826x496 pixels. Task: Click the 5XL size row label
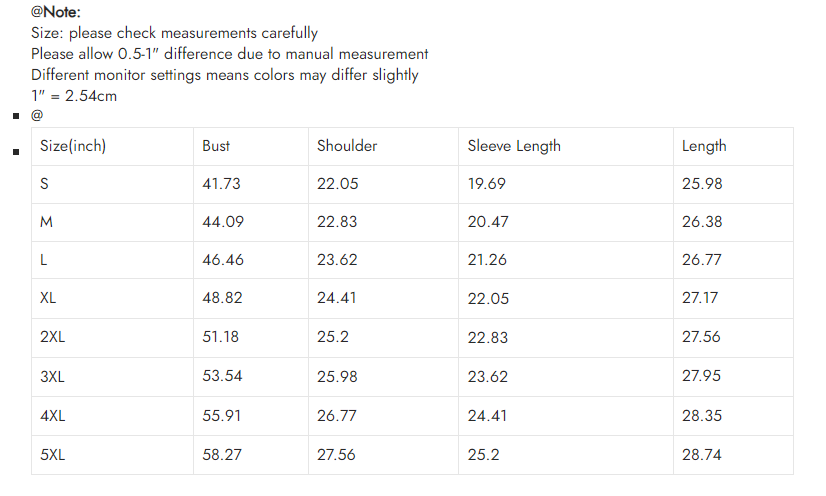(x=52, y=454)
